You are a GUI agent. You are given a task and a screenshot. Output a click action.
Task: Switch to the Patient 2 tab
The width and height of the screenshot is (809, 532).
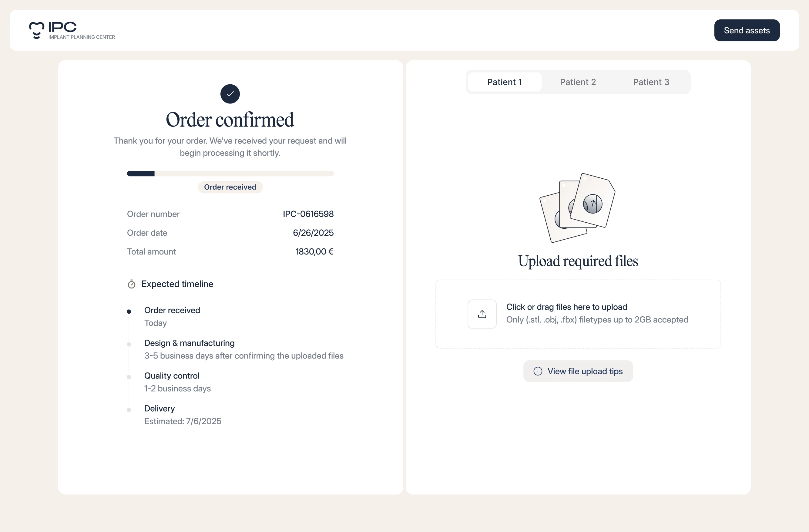tap(578, 82)
